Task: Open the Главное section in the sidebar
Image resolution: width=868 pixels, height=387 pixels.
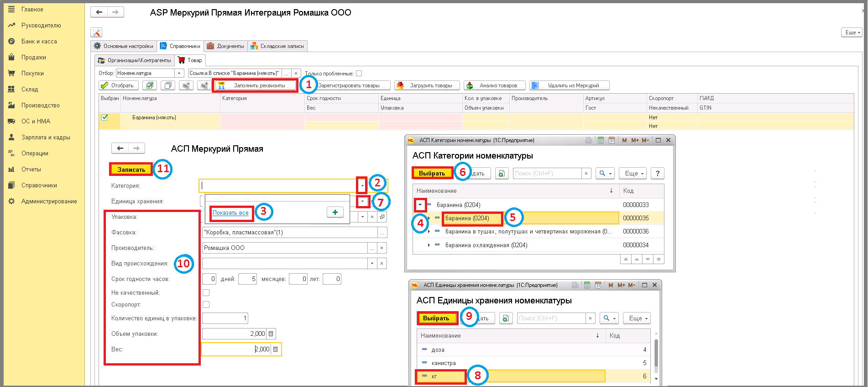Action: (32, 9)
